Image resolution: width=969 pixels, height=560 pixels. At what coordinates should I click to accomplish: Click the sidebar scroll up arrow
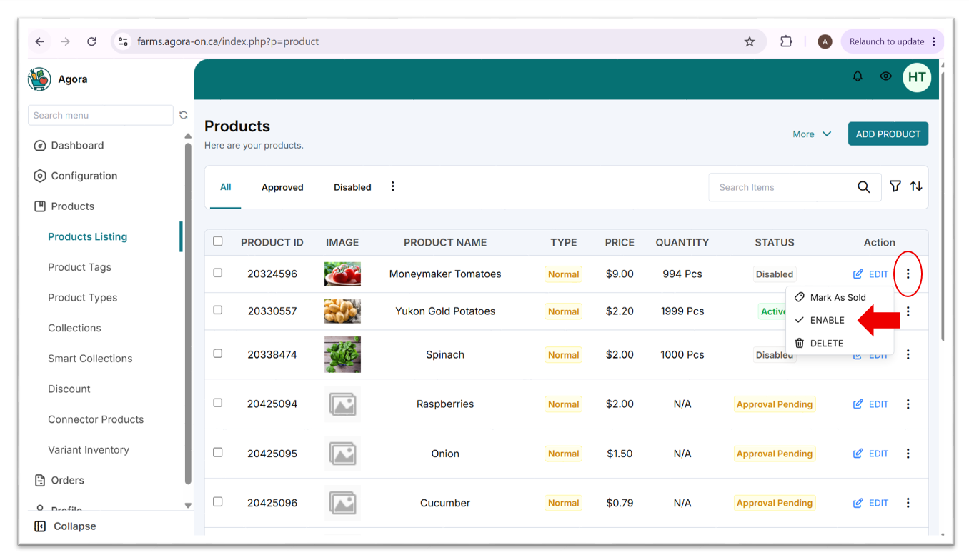coord(188,136)
